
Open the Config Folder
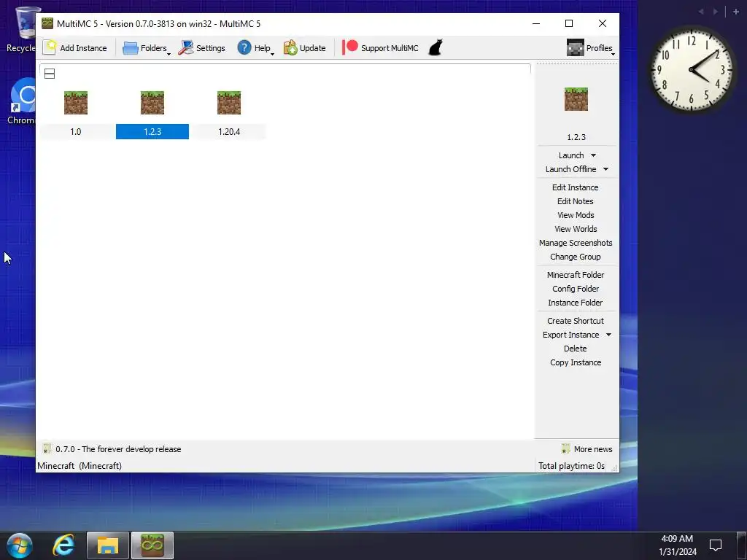tap(576, 289)
